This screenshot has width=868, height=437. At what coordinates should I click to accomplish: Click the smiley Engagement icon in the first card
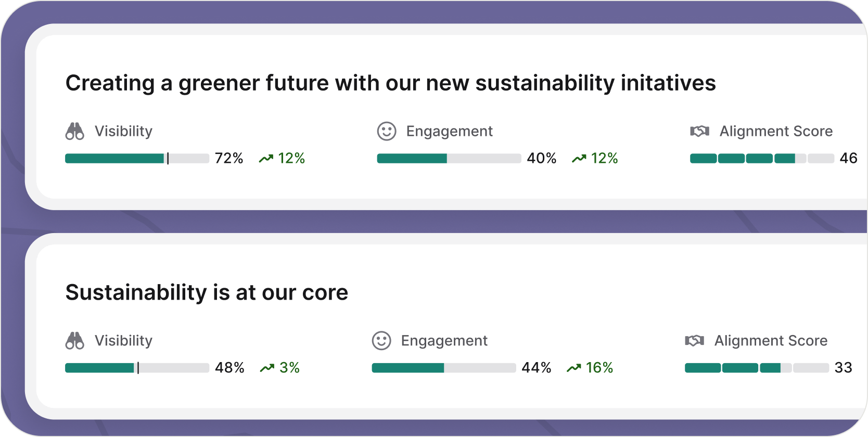387,131
